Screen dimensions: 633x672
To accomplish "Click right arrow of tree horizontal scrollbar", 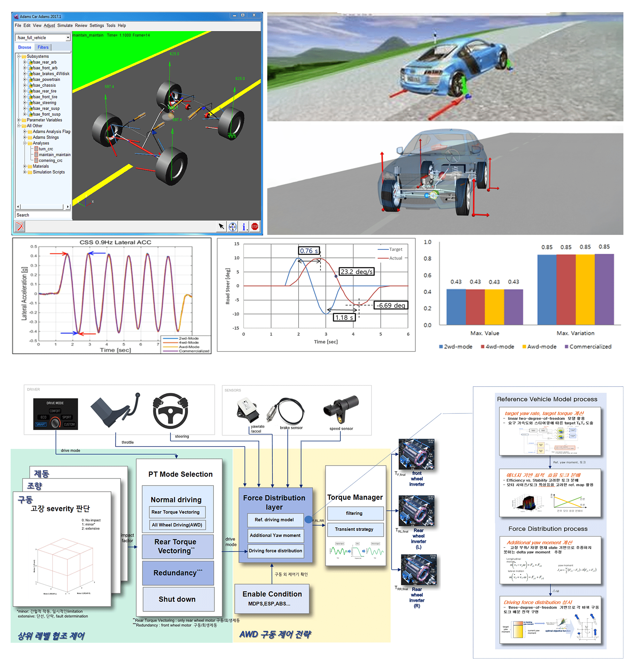I will tap(68, 206).
